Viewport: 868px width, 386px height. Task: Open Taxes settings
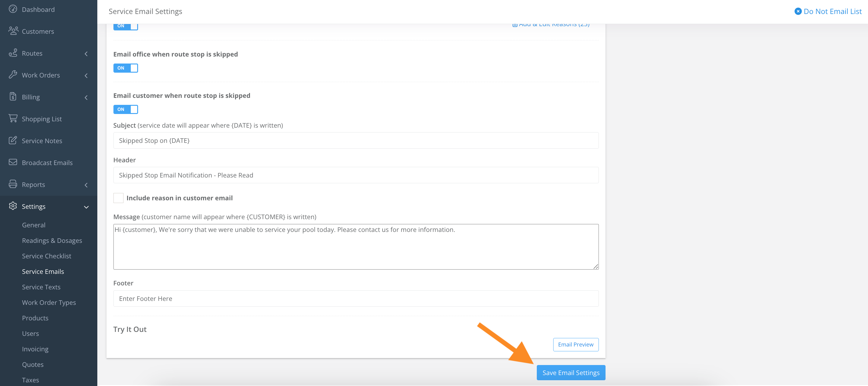point(31,380)
